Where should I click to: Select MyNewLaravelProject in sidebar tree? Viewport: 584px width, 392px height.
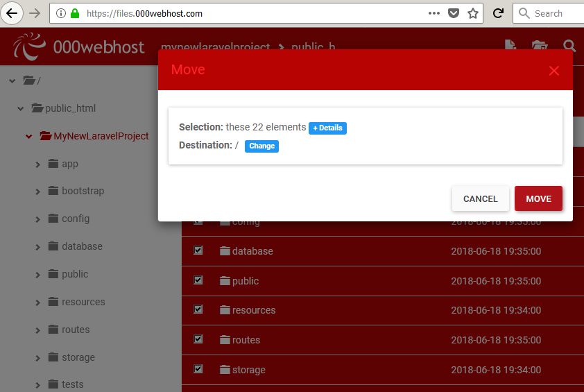point(101,136)
